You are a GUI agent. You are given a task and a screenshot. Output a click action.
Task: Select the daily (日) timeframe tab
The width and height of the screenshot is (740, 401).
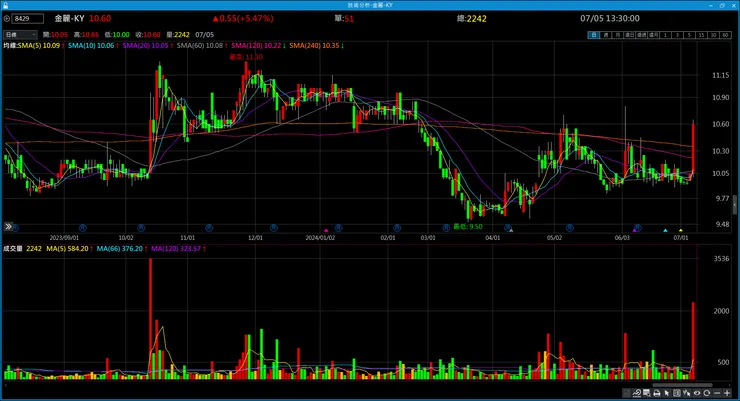pyautogui.click(x=593, y=35)
